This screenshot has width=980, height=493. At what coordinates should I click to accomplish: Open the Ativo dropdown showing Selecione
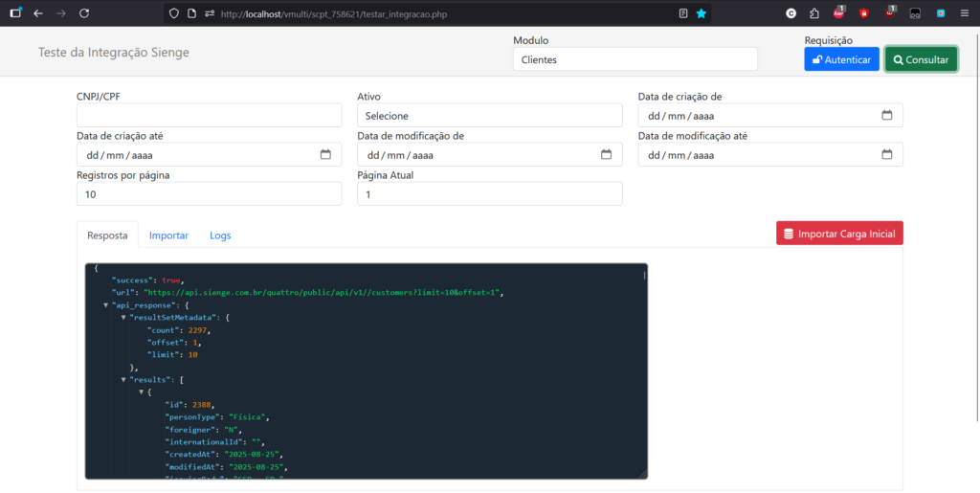pos(489,115)
